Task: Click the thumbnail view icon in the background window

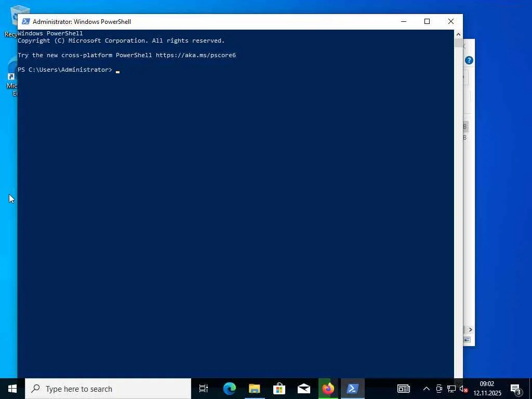Action: click(467, 340)
